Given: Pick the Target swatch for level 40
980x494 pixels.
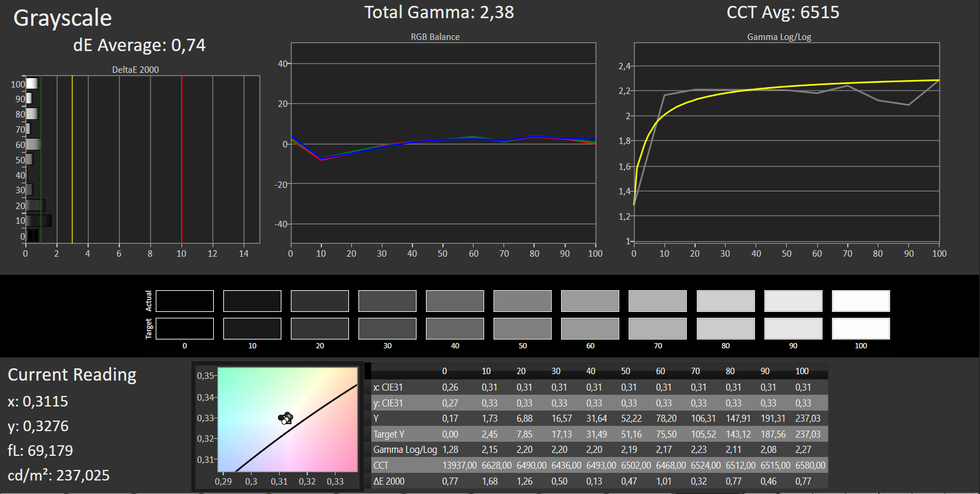Looking at the screenshot, I should pyautogui.click(x=455, y=328).
